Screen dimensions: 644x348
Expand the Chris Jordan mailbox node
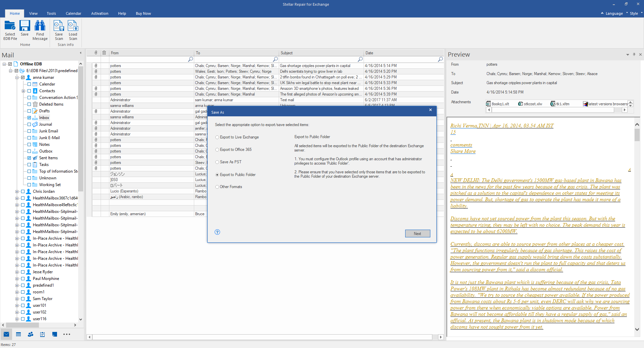click(x=17, y=191)
